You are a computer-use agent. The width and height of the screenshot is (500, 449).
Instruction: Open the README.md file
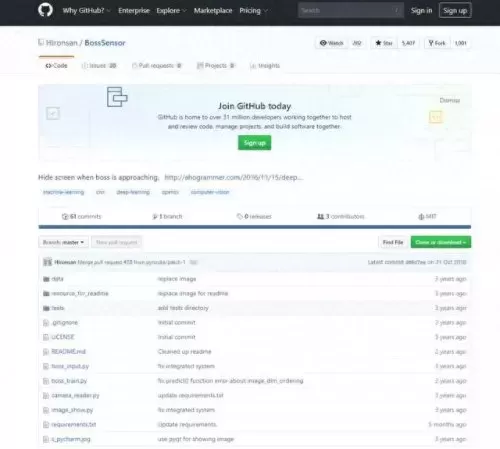point(69,352)
